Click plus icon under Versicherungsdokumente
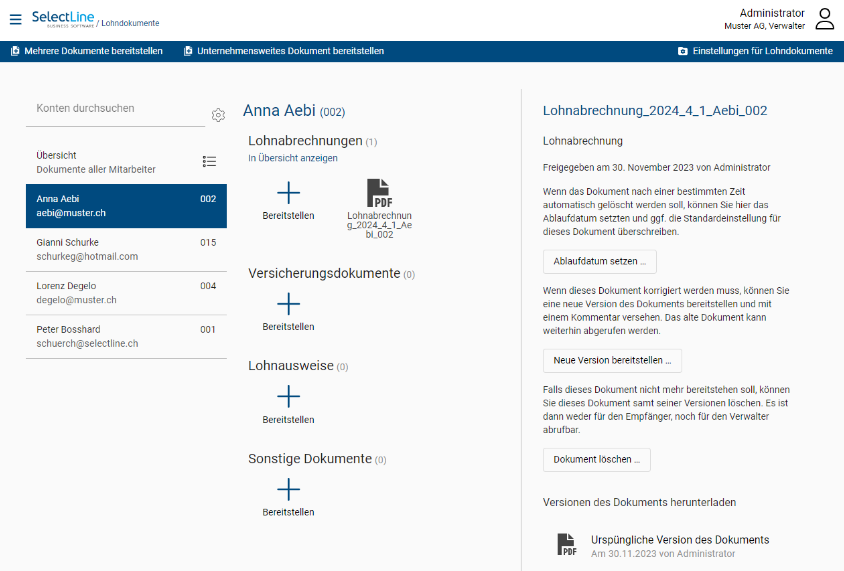The width and height of the screenshot is (844, 571). 289,304
